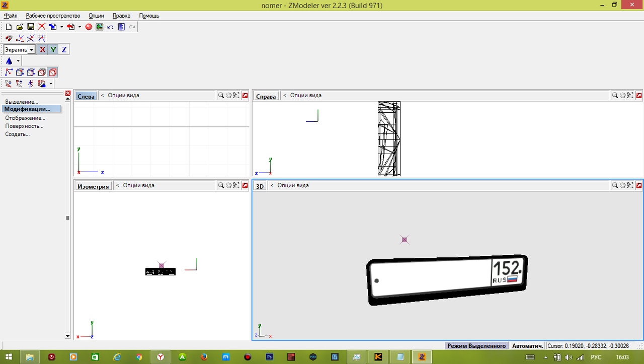Toggle the Z axis lock button
The height and width of the screenshot is (364, 644).
[64, 49]
